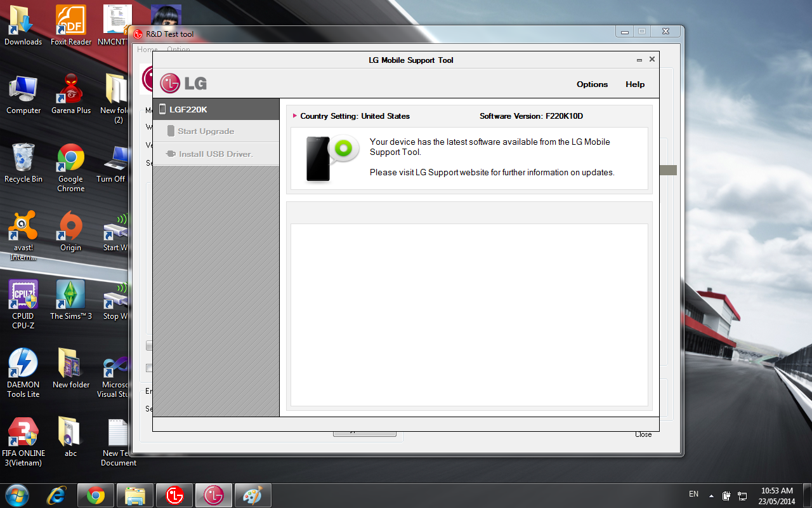This screenshot has height=508, width=812.
Task: Click the Close button in R&D Test tool
Action: pyautogui.click(x=643, y=434)
